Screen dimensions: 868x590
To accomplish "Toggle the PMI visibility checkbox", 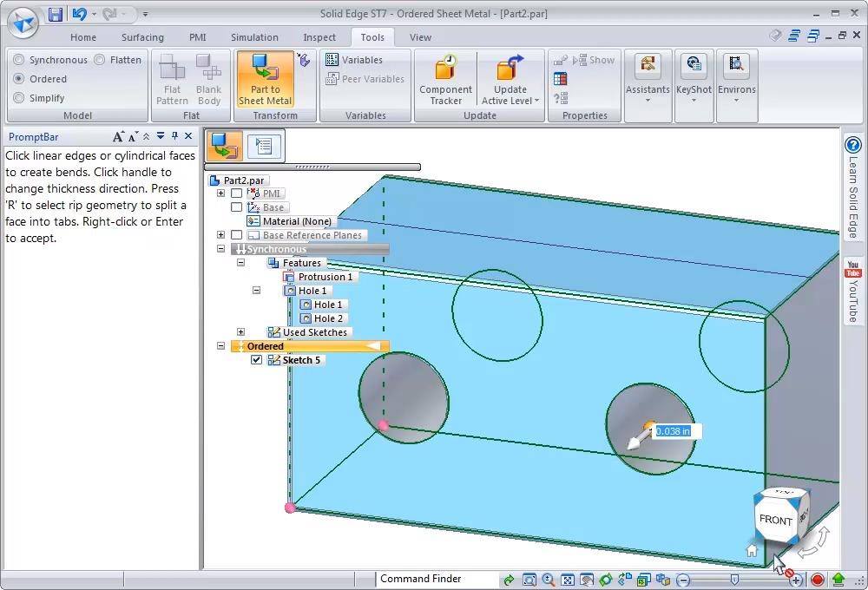I will point(236,193).
